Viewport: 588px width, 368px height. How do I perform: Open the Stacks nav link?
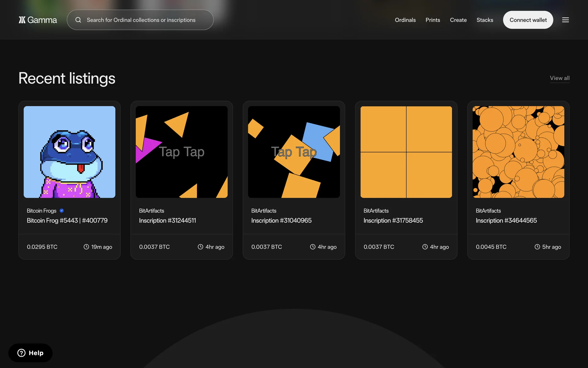point(485,20)
